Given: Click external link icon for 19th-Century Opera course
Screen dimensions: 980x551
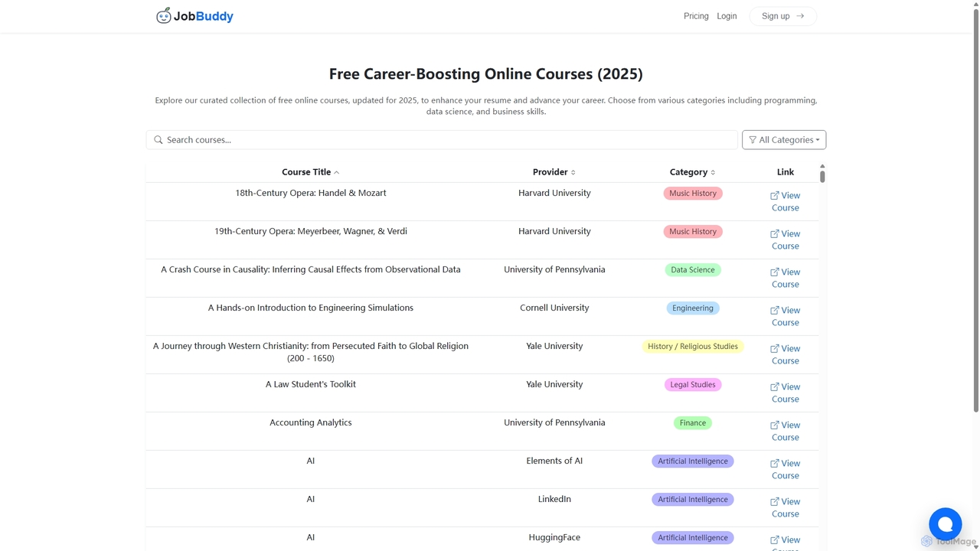Looking at the screenshot, I should (x=775, y=234).
